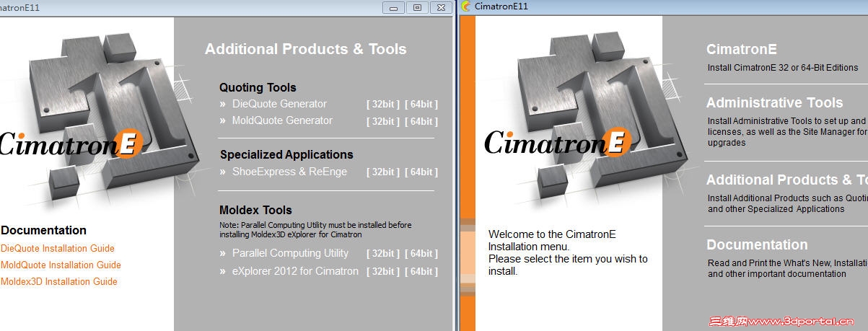Viewport: 868px width, 331px height.
Task: Select the DieQuote Generator entry
Action: click(x=279, y=104)
